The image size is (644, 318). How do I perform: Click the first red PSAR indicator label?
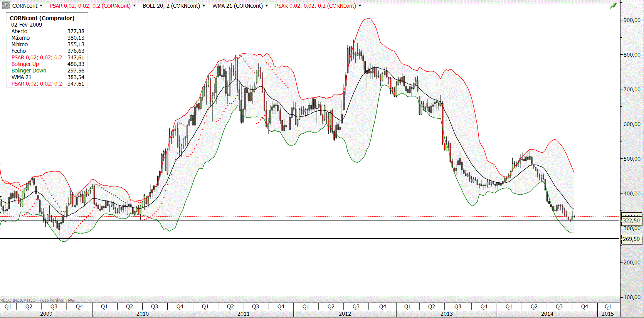pyautogui.click(x=90, y=6)
